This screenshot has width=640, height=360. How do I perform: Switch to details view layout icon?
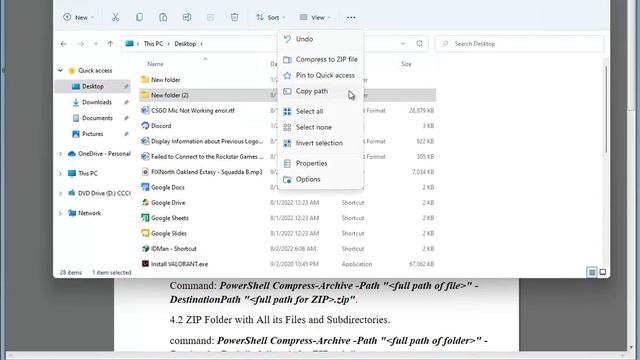click(591, 272)
